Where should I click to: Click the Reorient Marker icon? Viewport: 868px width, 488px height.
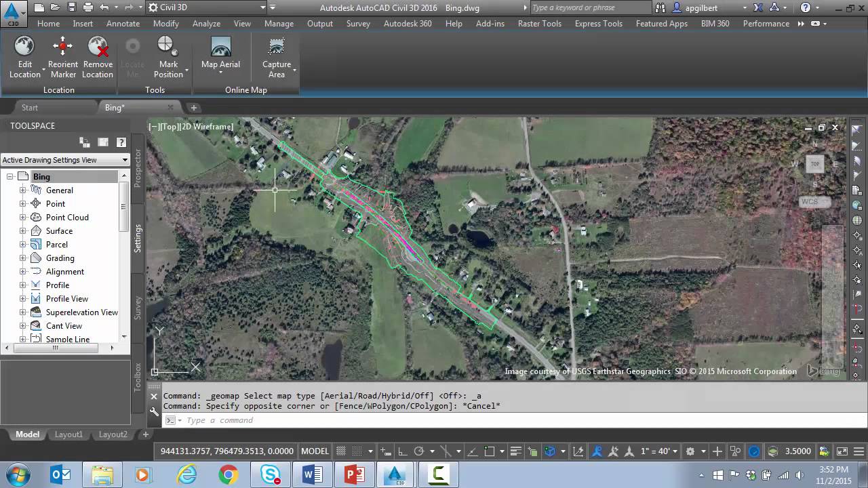click(62, 46)
